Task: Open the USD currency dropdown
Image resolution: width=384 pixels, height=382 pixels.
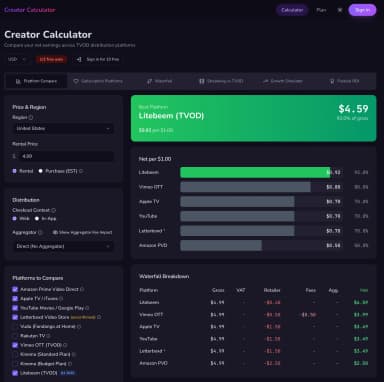Action: point(17,59)
